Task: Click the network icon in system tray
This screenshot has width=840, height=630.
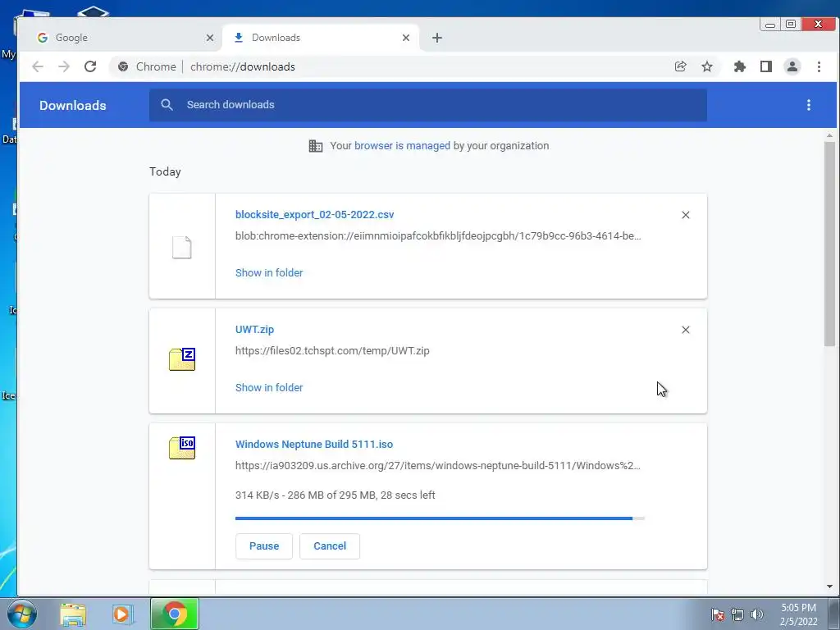Action: (737, 614)
